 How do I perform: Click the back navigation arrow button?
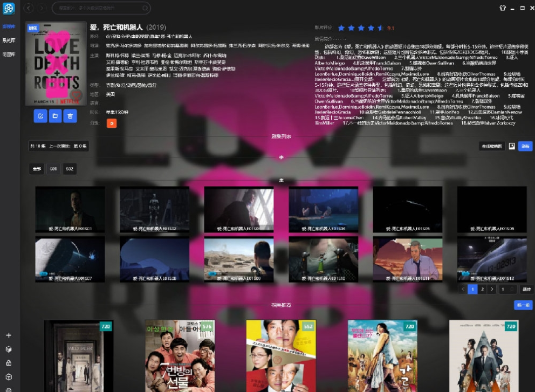29,8
